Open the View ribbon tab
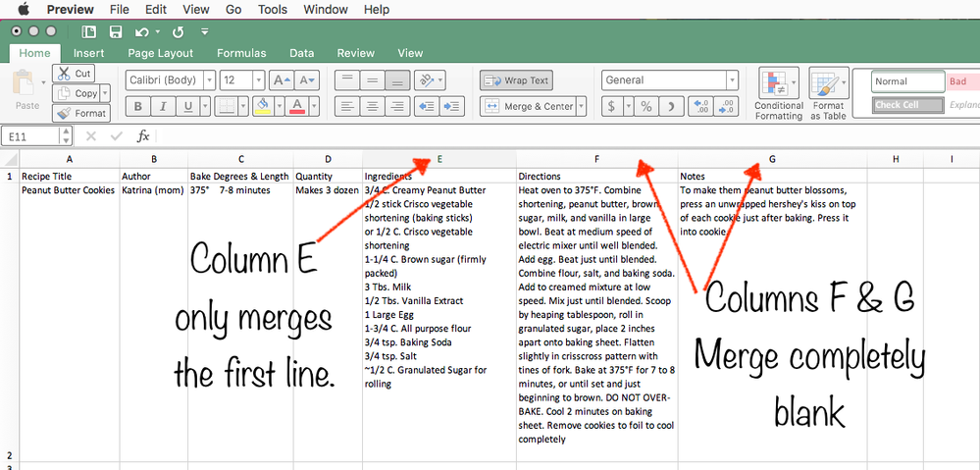 point(410,53)
